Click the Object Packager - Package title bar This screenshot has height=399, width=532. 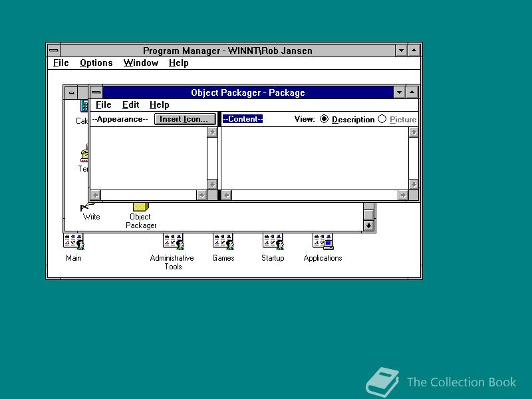coord(247,92)
